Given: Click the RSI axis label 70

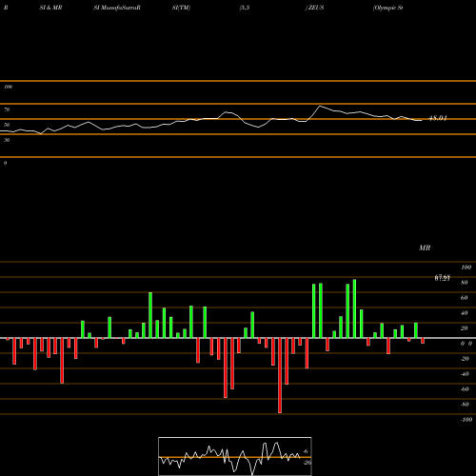Looking at the screenshot, I should 7,109.
